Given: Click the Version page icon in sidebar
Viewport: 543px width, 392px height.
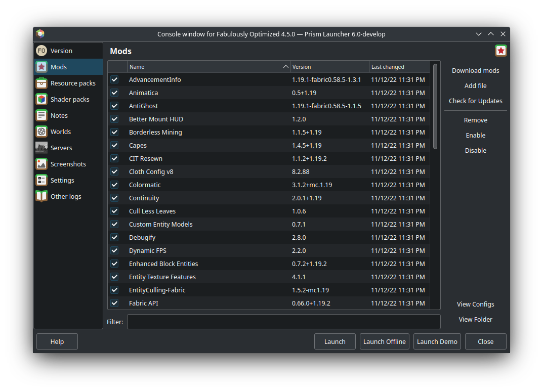Looking at the screenshot, I should (41, 51).
